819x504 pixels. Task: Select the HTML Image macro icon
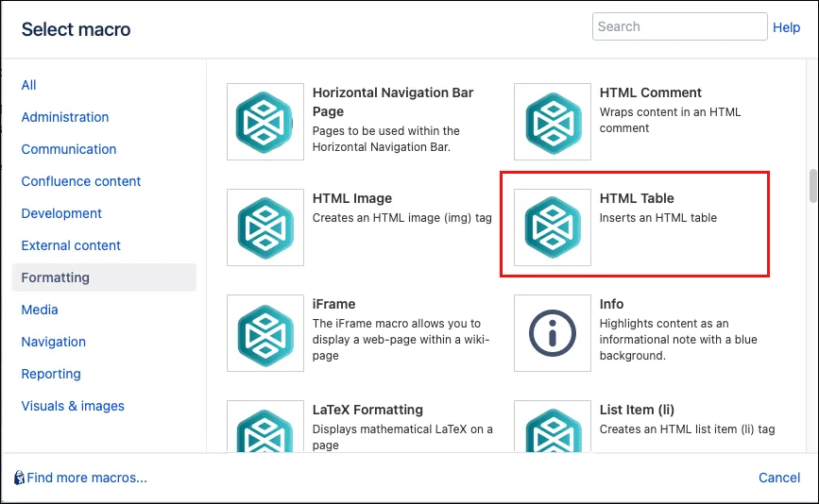coord(265,227)
